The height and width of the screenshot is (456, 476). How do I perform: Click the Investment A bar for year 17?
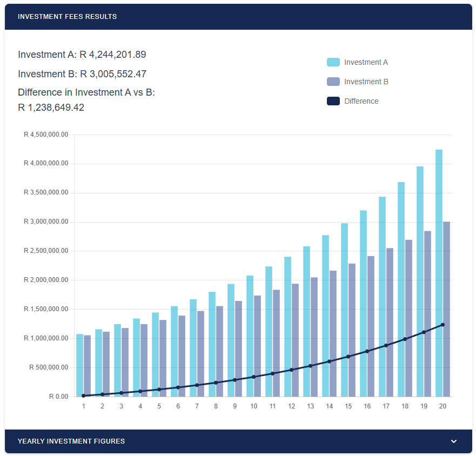point(382,297)
